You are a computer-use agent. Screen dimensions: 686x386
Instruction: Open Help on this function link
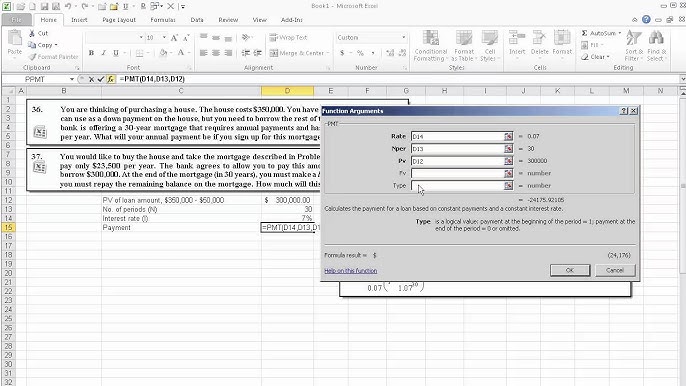tap(350, 271)
